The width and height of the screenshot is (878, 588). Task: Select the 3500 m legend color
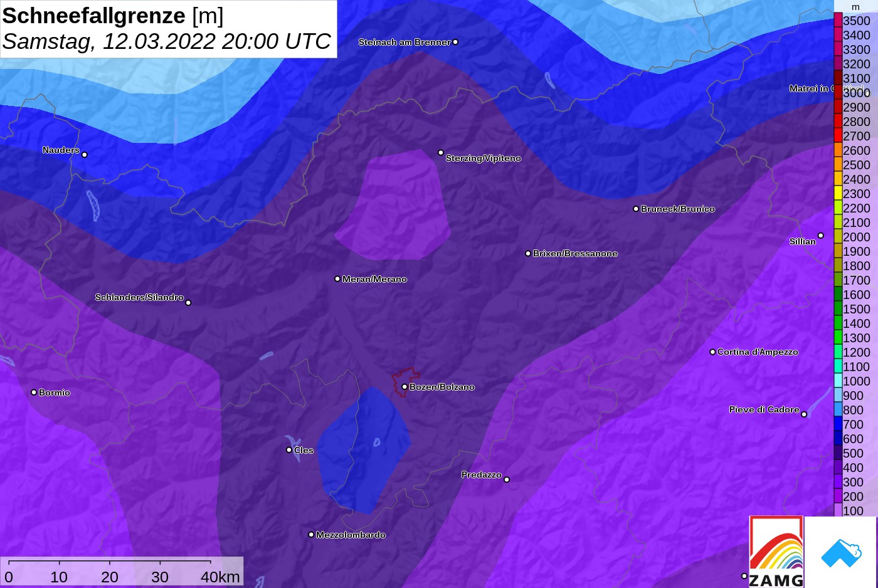[x=838, y=20]
